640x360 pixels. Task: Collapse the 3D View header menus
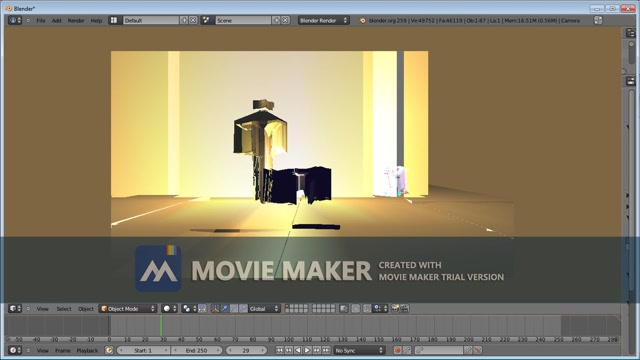tap(28, 309)
